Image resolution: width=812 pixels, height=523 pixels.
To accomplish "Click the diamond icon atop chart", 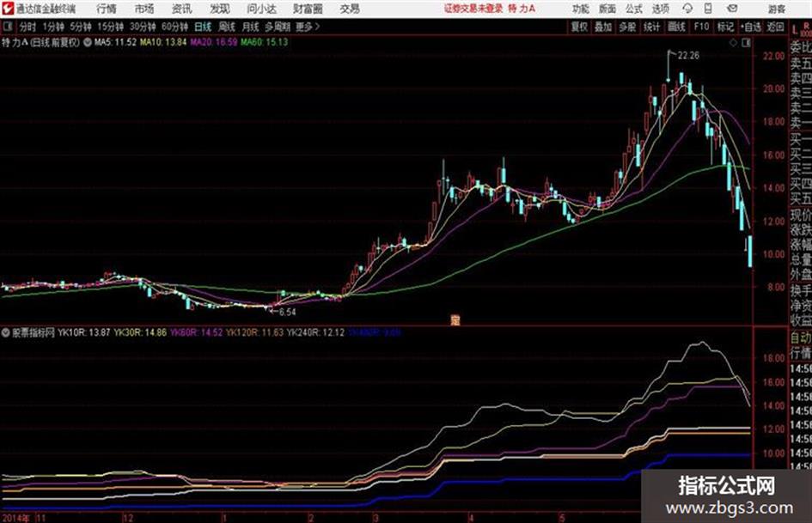I will 733,43.
